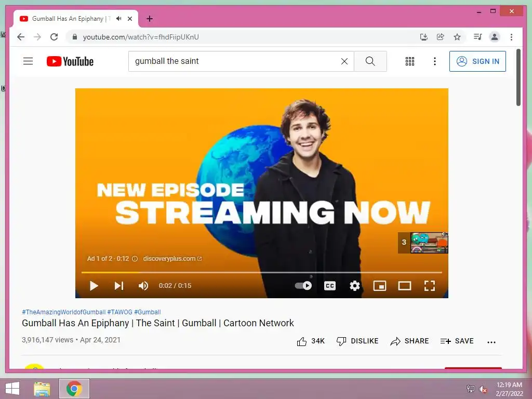The height and width of the screenshot is (399, 532).
Task: Click the ad info circle icon
Action: point(135,259)
